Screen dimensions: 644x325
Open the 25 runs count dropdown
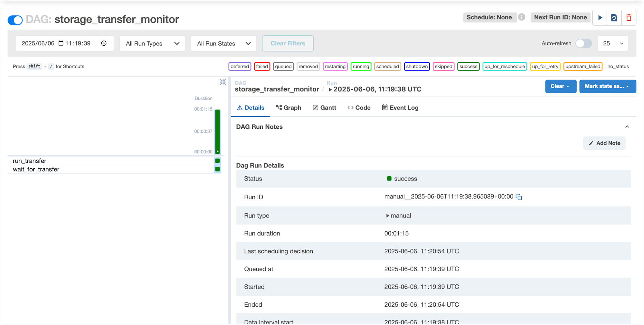point(613,43)
